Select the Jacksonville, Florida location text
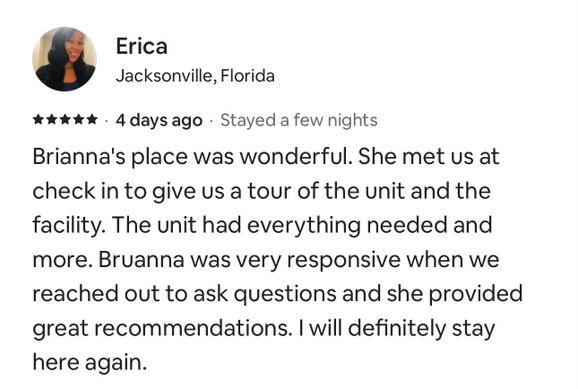The height and width of the screenshot is (389, 578). tap(195, 76)
